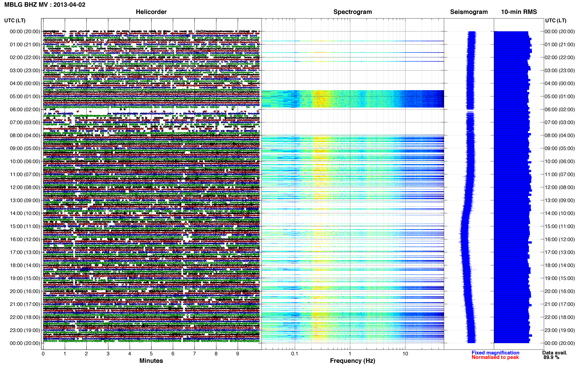This screenshot has height=368, width=588.
Task: Select the left-axis label "01:00 (21:00)"
Action: [x=25, y=45]
